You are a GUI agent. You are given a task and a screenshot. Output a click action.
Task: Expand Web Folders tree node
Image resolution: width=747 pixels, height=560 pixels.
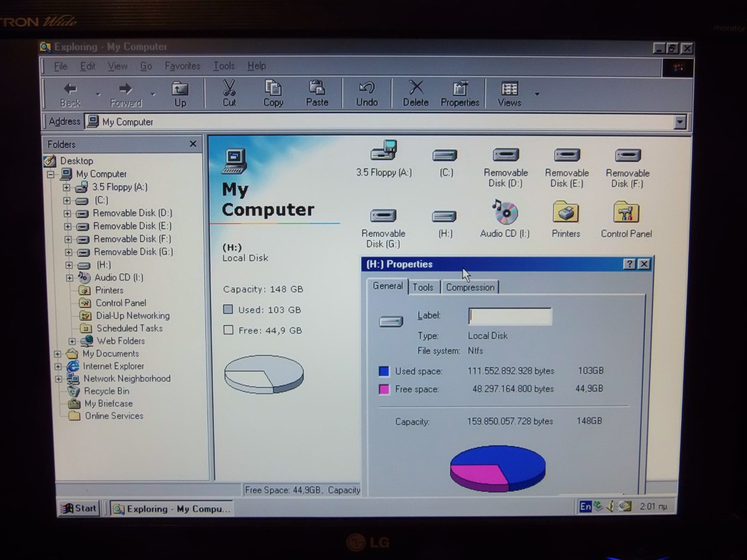72,341
